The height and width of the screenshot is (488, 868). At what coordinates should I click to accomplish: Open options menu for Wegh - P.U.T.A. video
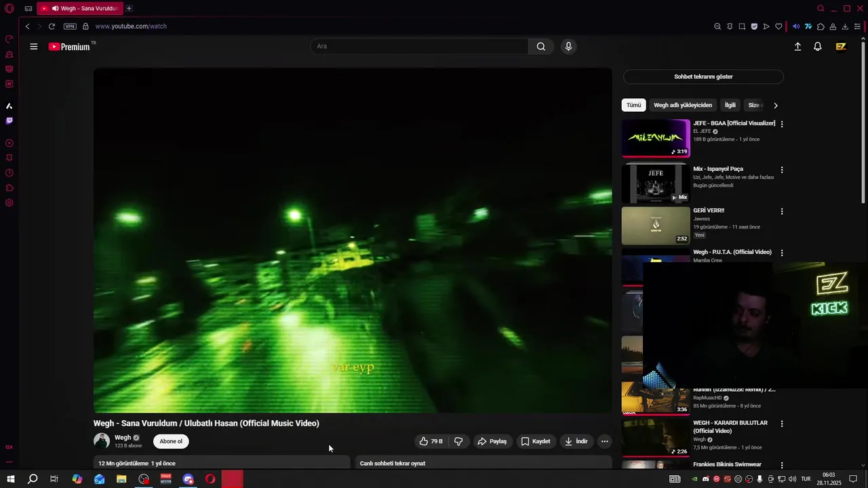pyautogui.click(x=782, y=253)
